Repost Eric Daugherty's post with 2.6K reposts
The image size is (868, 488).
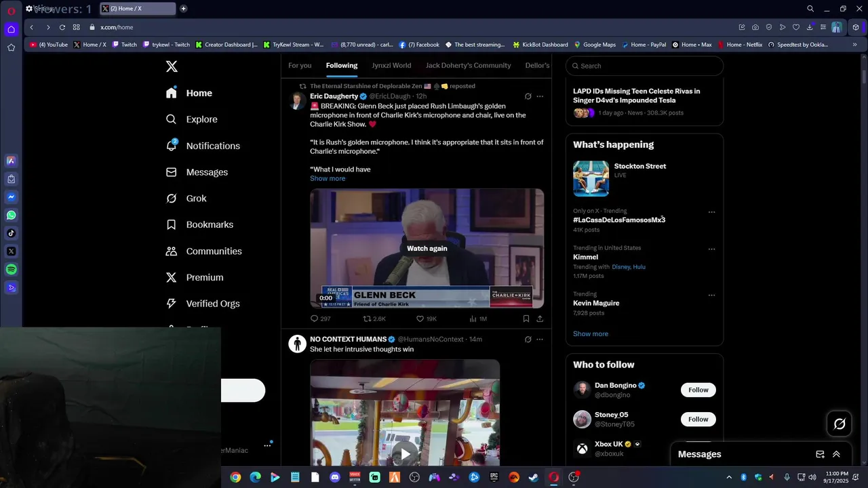tap(367, 319)
